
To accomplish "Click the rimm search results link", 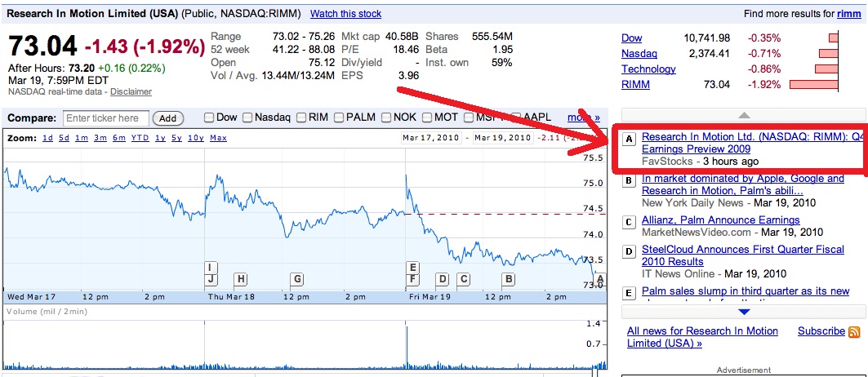I will pyautogui.click(x=848, y=14).
